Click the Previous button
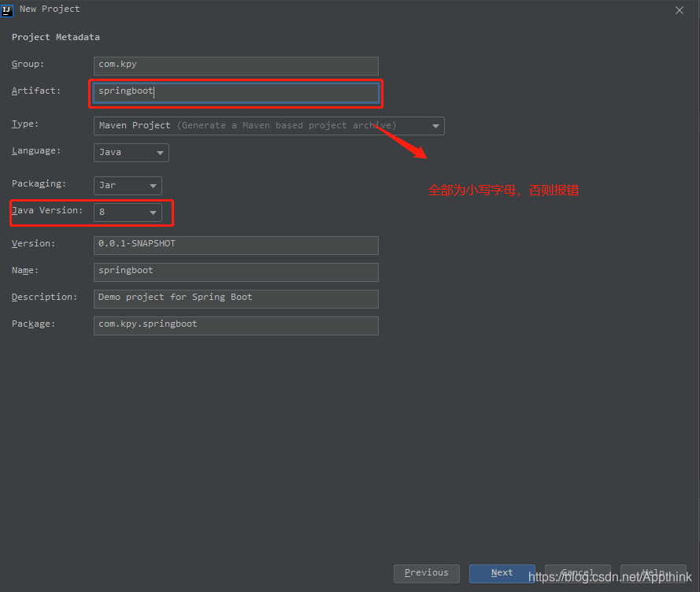Image resolution: width=700 pixels, height=592 pixels. (426, 573)
